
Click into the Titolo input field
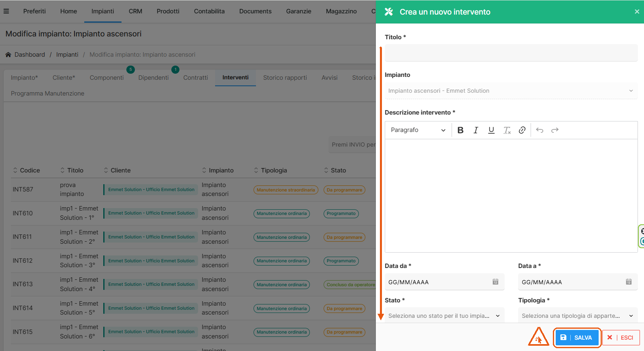511,53
